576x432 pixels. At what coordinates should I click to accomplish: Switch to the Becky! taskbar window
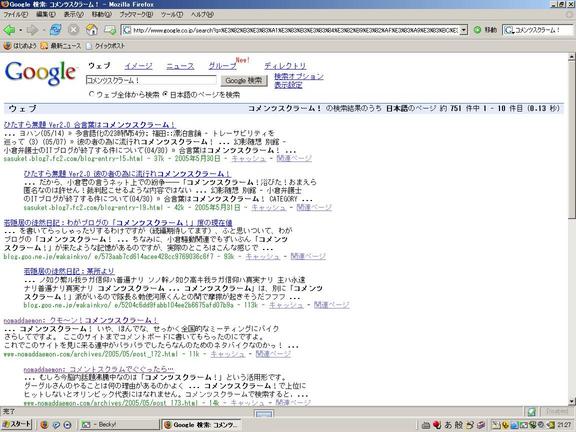[x=119, y=425]
